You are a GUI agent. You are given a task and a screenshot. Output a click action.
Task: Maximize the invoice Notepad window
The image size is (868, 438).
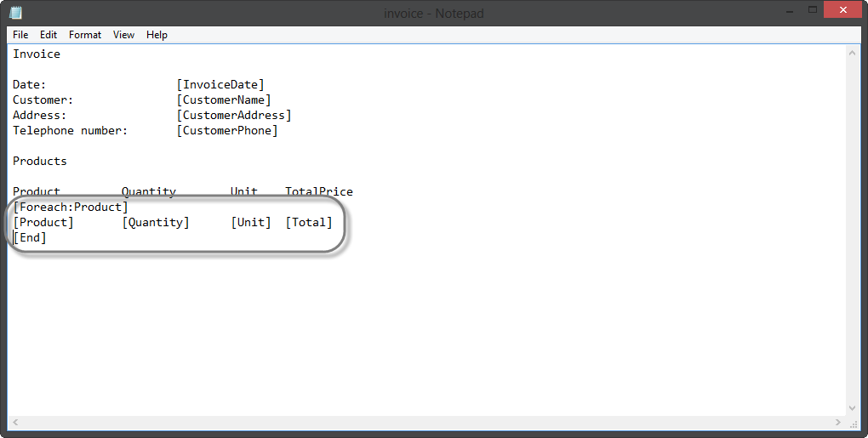[813, 10]
